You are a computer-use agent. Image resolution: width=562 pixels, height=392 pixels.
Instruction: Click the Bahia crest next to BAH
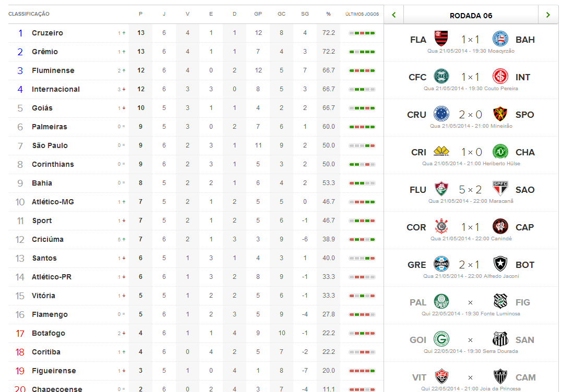(500, 39)
